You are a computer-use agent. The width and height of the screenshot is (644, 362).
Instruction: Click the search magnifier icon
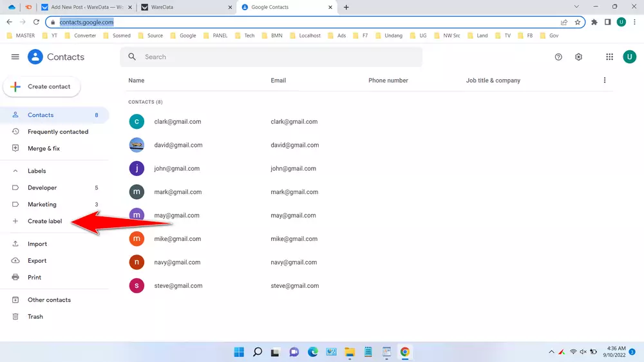(x=132, y=57)
